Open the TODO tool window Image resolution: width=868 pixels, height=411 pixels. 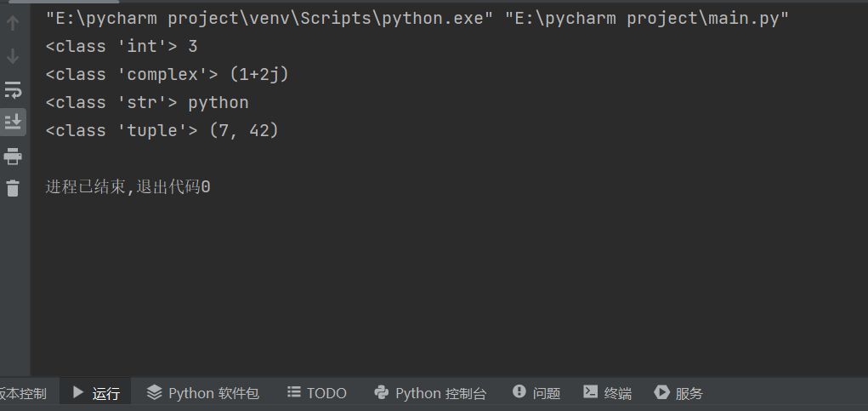click(x=317, y=393)
